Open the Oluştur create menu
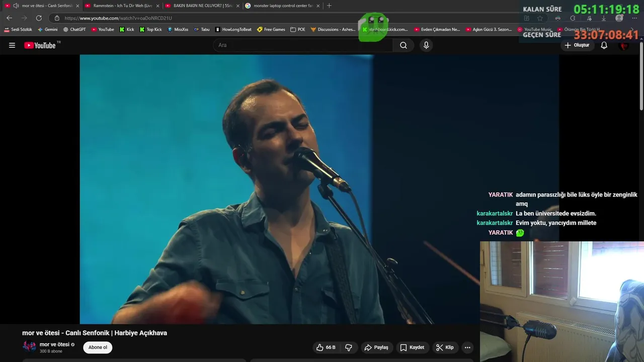This screenshot has width=644, height=362. [x=577, y=45]
